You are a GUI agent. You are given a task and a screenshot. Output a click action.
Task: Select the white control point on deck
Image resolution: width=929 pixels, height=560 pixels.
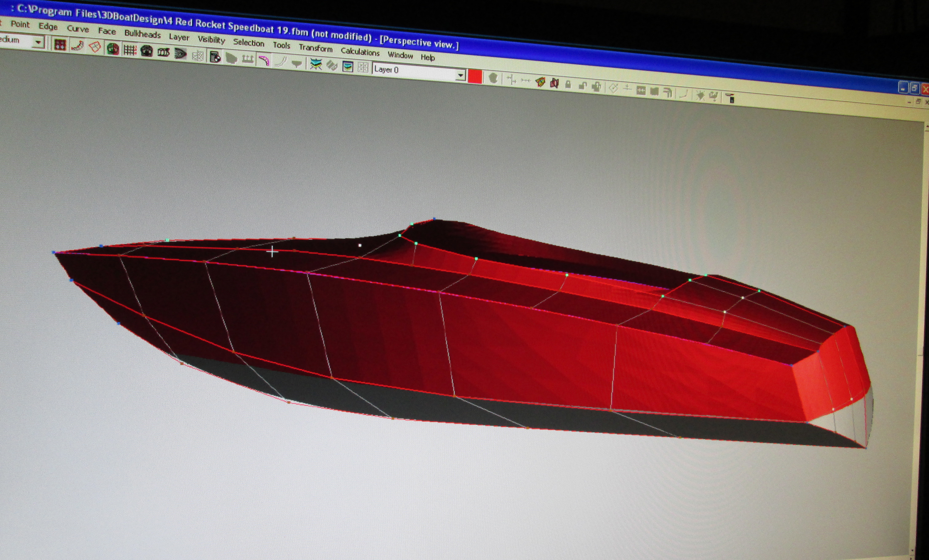coord(360,245)
